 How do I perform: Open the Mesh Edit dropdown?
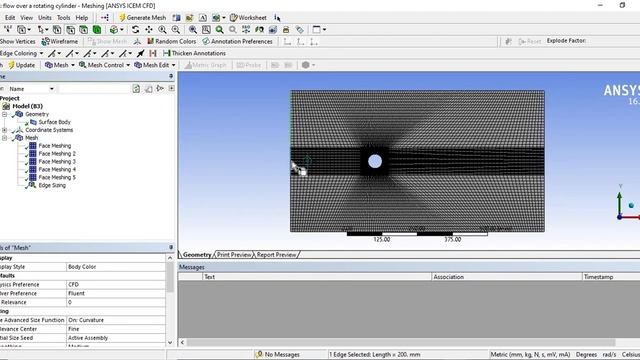click(155, 65)
